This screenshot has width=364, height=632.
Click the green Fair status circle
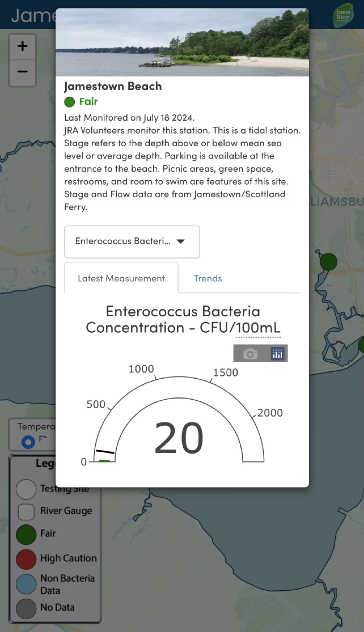(70, 102)
